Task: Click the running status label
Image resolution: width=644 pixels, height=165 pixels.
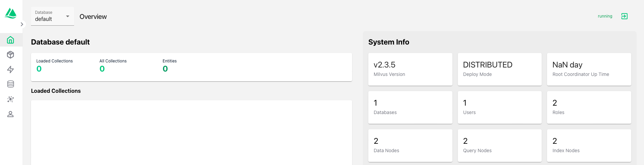Action: pyautogui.click(x=605, y=16)
